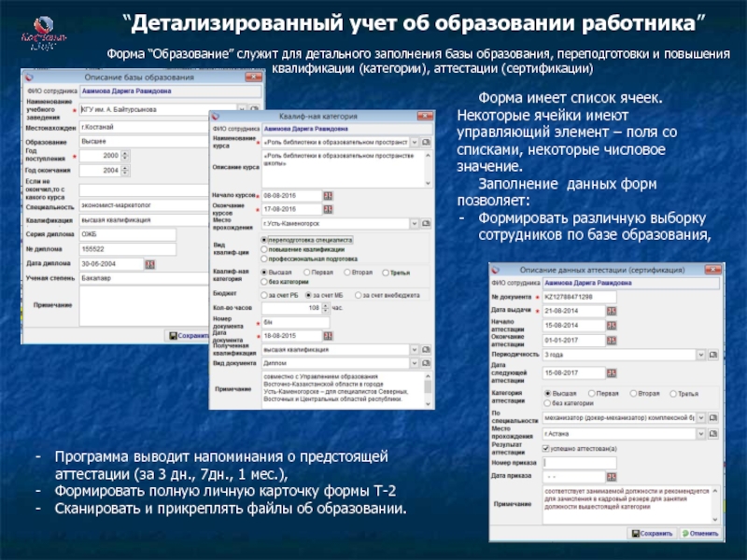Open calendar for Дата приказа field

[x=612, y=477]
